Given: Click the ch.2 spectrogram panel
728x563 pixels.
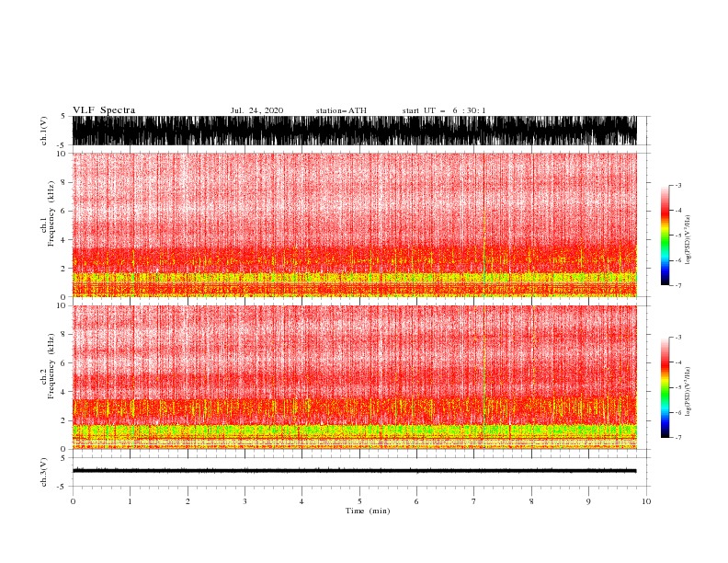Looking at the screenshot, I should 355,377.
